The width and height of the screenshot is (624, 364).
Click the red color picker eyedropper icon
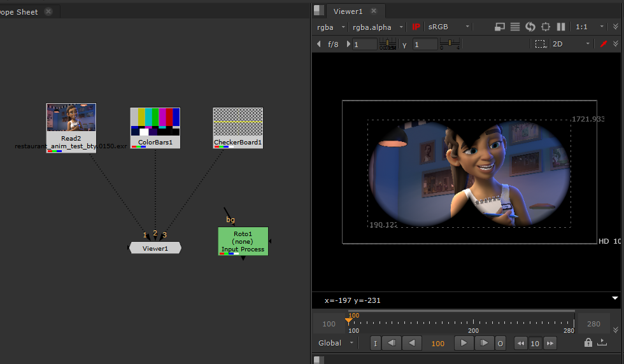tap(604, 44)
